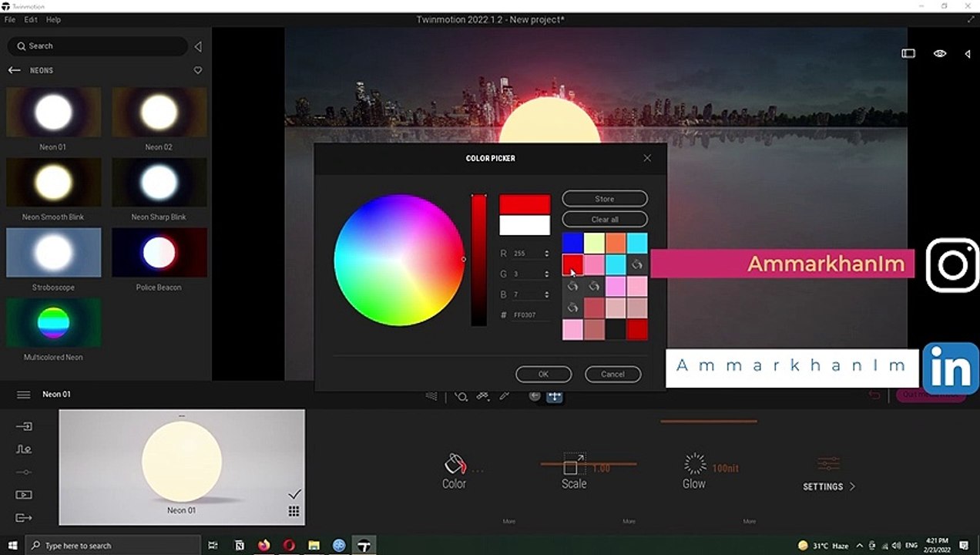The height and width of the screenshot is (555, 980).
Task: Open the Edit menu
Action: coord(31,19)
